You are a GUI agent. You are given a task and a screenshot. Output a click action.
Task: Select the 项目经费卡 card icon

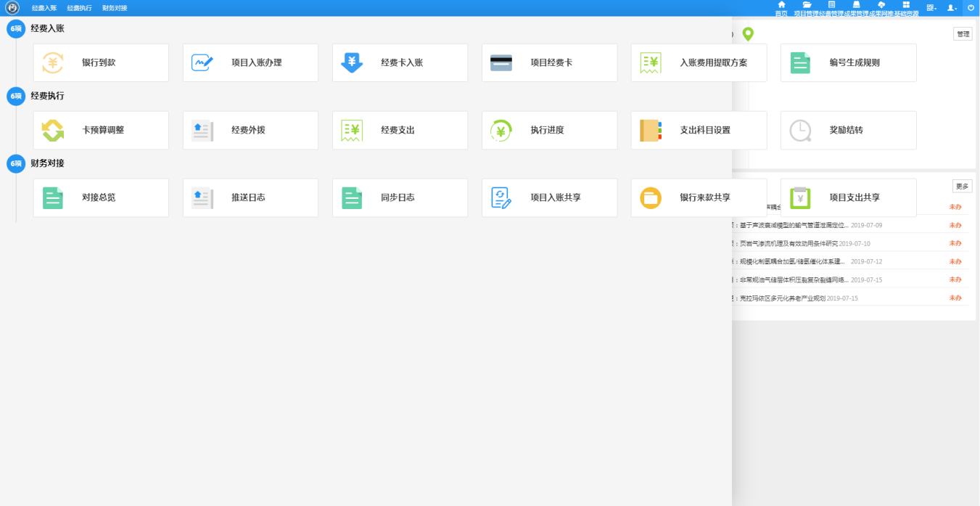click(501, 62)
